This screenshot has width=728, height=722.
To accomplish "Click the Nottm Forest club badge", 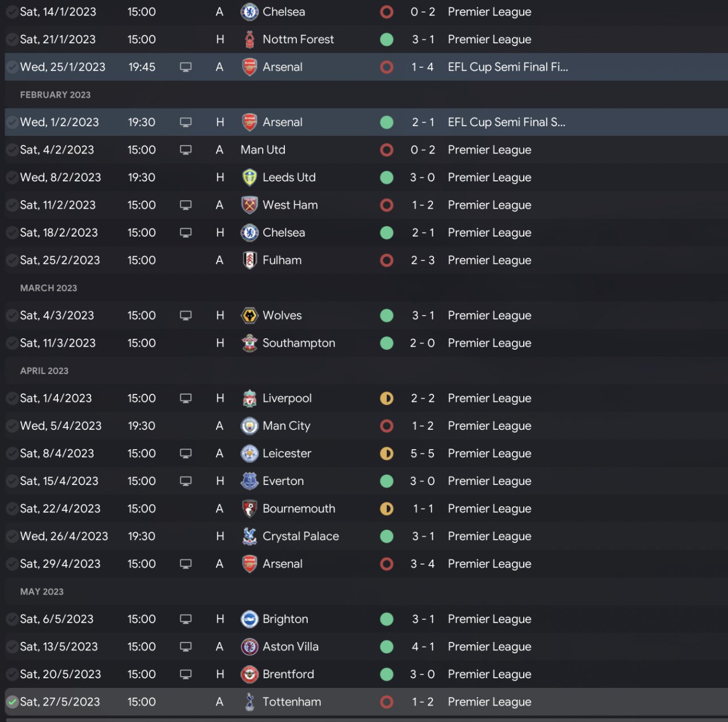I will point(249,40).
